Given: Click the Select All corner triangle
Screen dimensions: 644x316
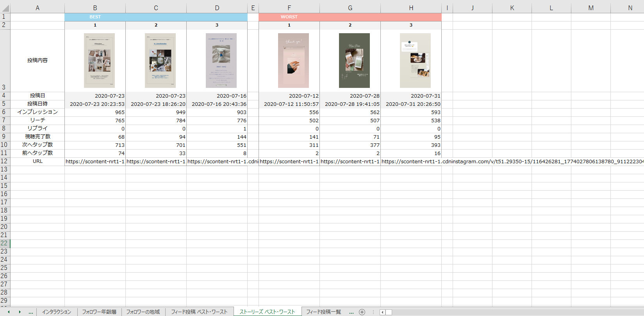Looking at the screenshot, I should click(5, 8).
